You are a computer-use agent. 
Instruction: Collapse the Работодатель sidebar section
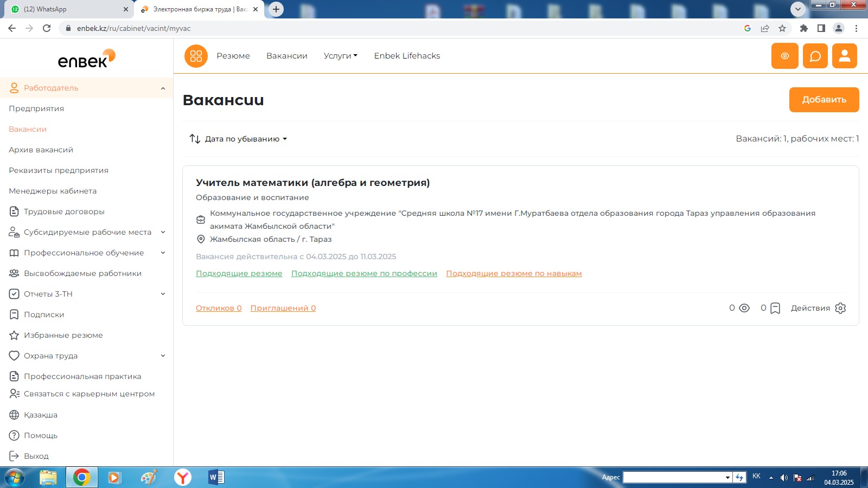click(163, 88)
